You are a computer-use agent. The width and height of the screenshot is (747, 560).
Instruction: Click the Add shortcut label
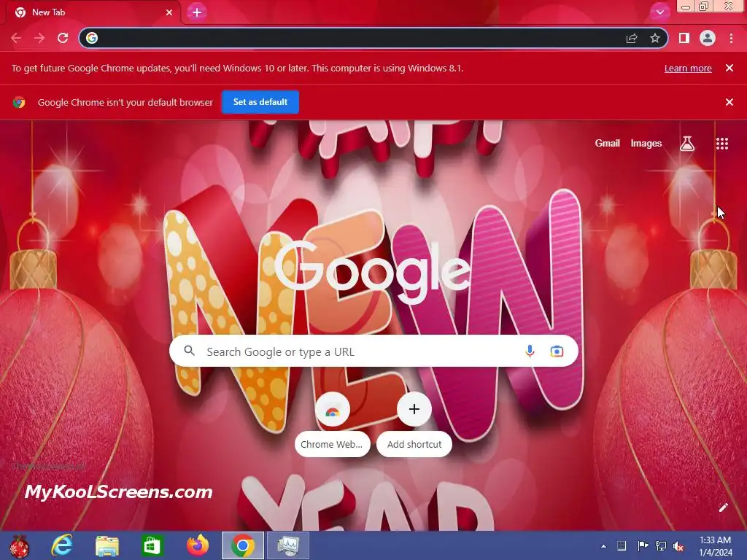click(414, 444)
